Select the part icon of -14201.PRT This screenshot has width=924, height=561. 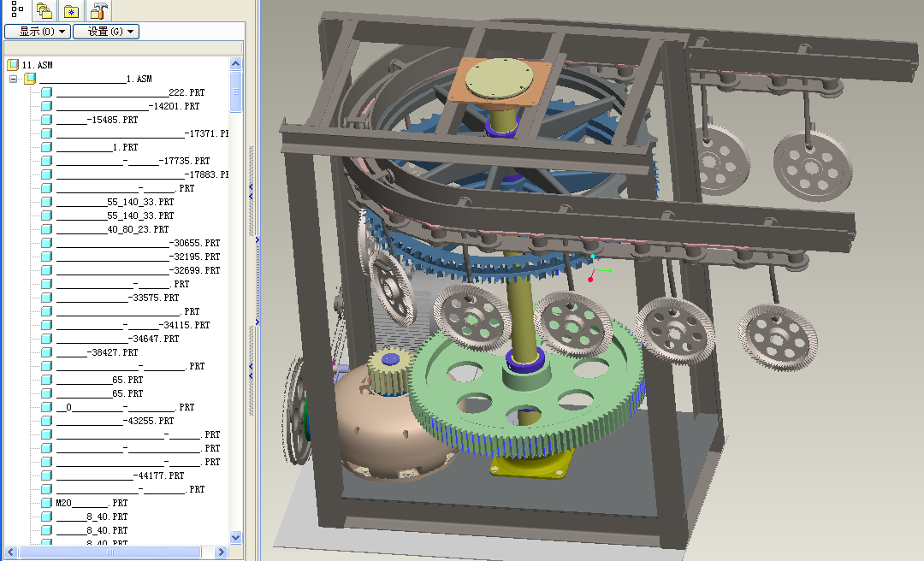coord(46,106)
